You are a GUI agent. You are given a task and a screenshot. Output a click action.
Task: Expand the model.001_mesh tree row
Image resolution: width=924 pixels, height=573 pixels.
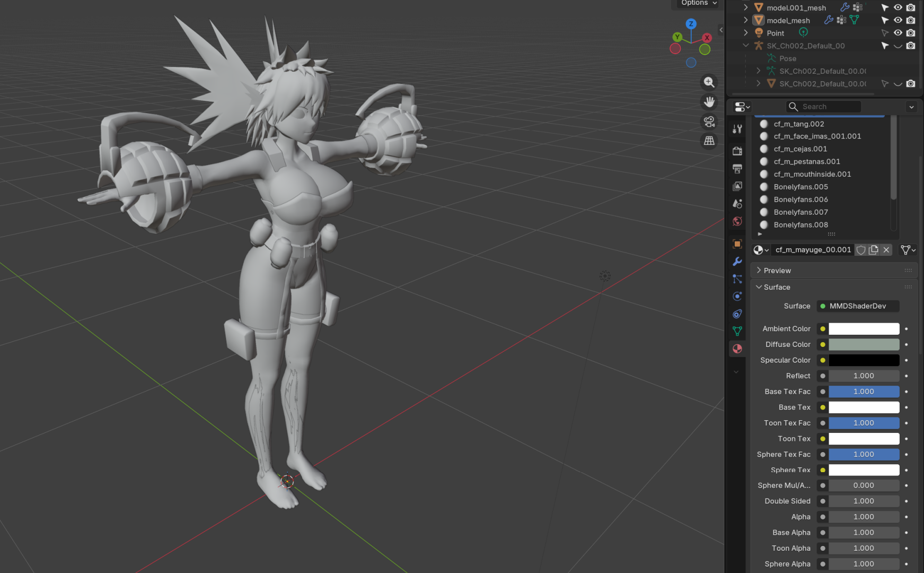pyautogui.click(x=746, y=7)
